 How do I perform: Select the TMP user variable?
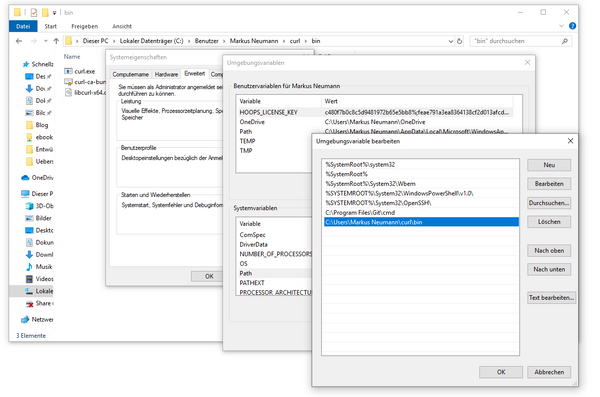(x=246, y=150)
